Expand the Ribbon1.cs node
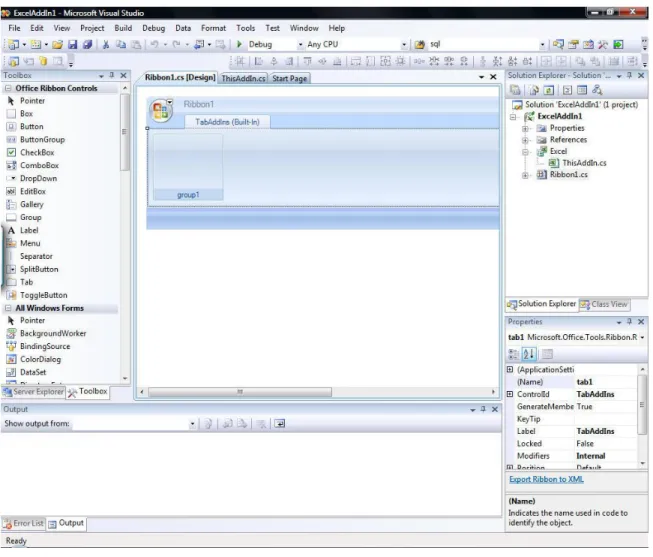Screen dimensions: 653x557 526,175
